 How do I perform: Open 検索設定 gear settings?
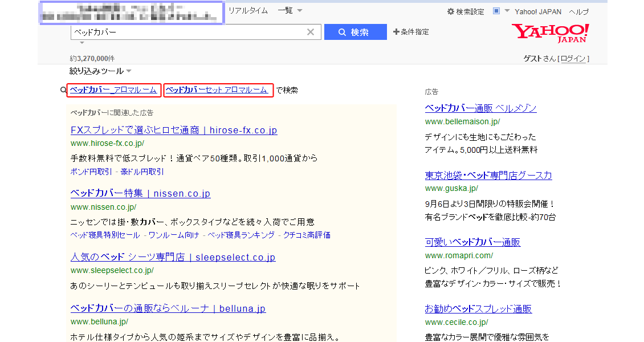[466, 11]
